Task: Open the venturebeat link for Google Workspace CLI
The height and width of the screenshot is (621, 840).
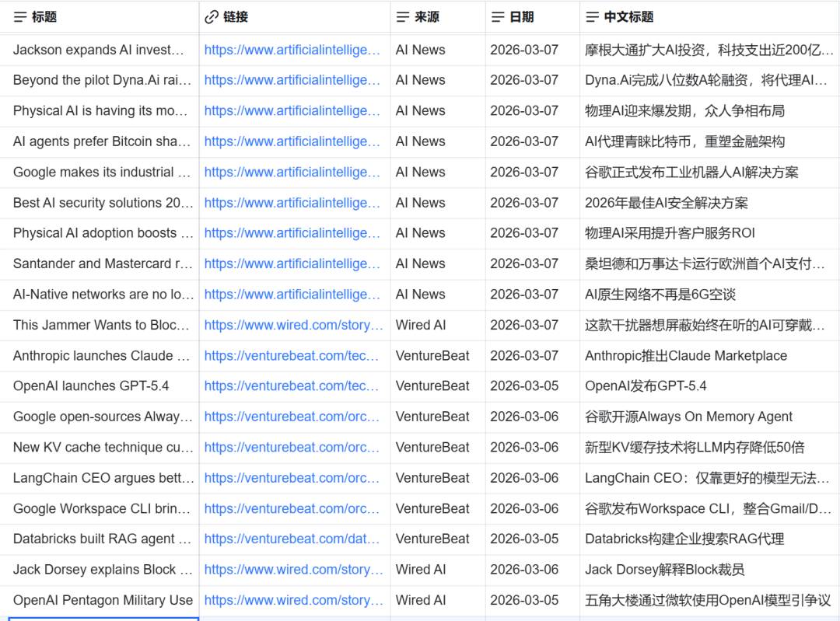Action: [x=292, y=508]
